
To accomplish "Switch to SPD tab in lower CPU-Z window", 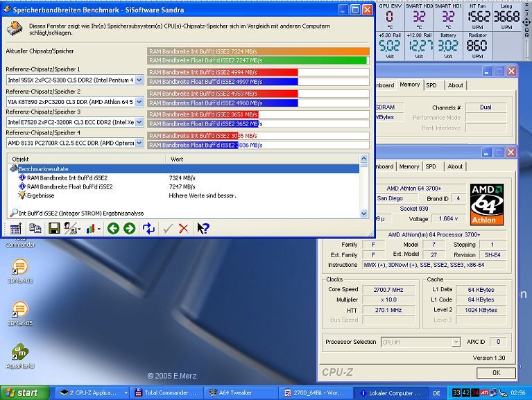I will pyautogui.click(x=431, y=166).
